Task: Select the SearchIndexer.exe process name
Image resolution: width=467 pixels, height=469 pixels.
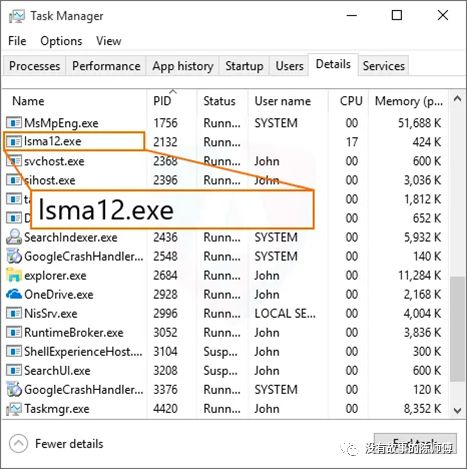Action: [x=71, y=237]
